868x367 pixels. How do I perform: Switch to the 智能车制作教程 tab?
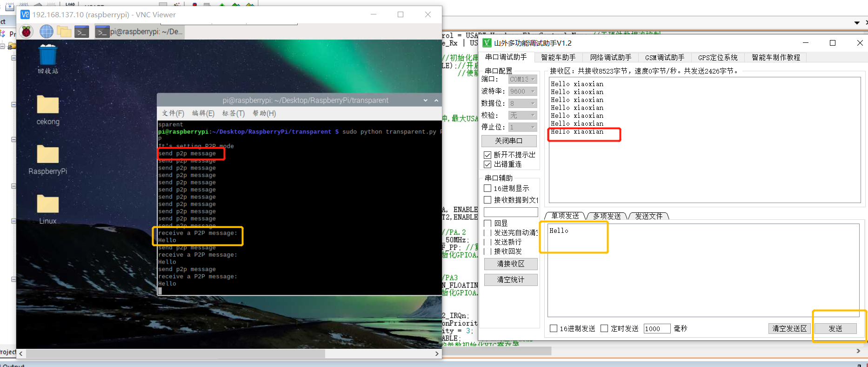[x=776, y=57]
